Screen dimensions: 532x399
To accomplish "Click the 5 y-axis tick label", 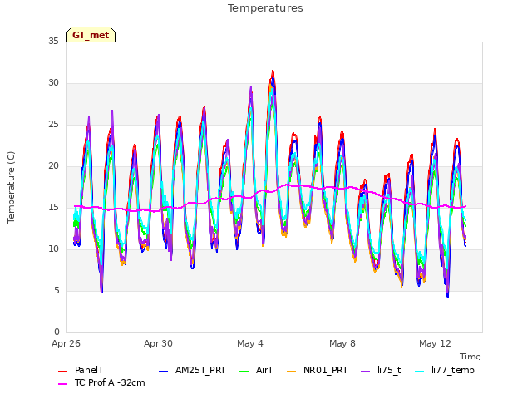I will (57, 290).
